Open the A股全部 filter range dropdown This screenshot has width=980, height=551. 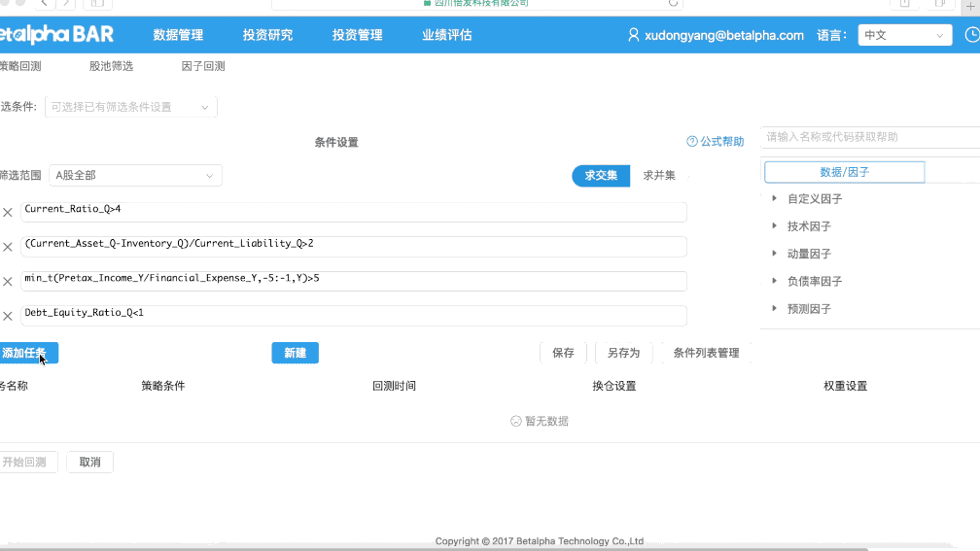coord(135,176)
